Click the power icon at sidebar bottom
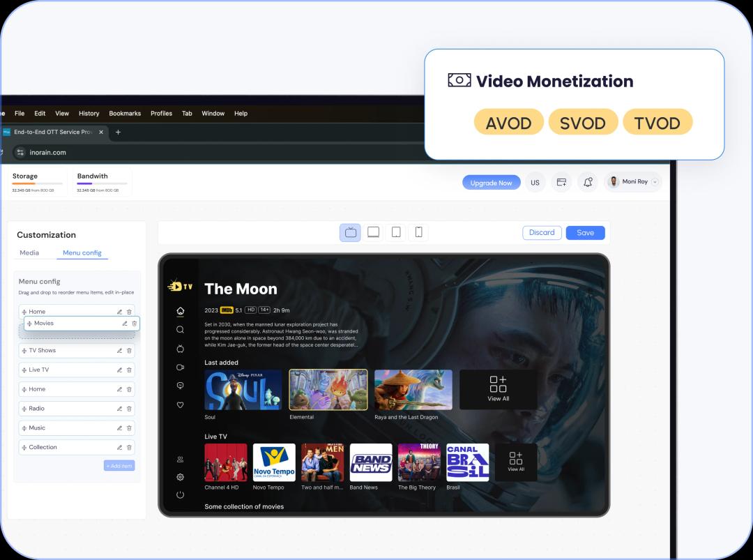This screenshot has width=753, height=560. pyautogui.click(x=181, y=495)
